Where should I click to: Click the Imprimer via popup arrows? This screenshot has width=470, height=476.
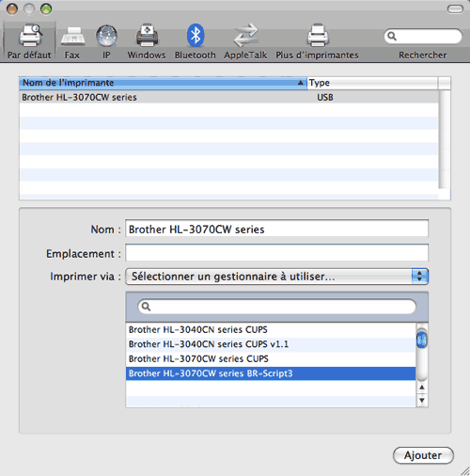click(419, 277)
